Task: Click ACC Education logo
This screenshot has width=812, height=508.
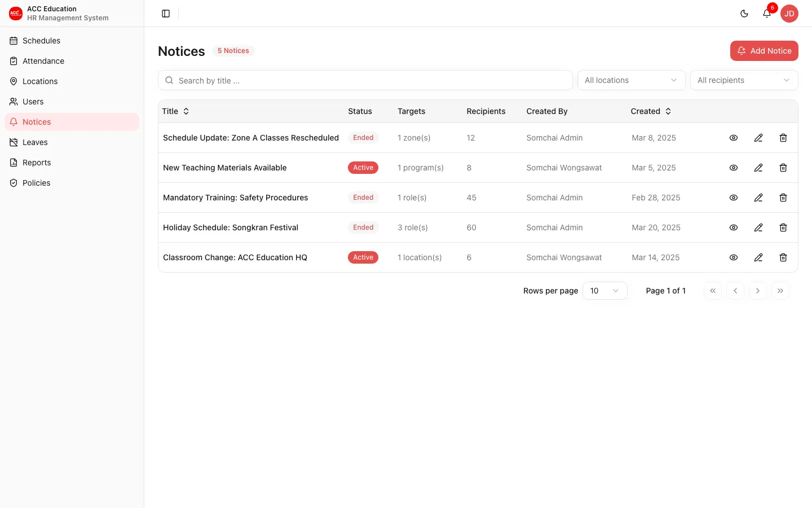Action: coord(16,14)
